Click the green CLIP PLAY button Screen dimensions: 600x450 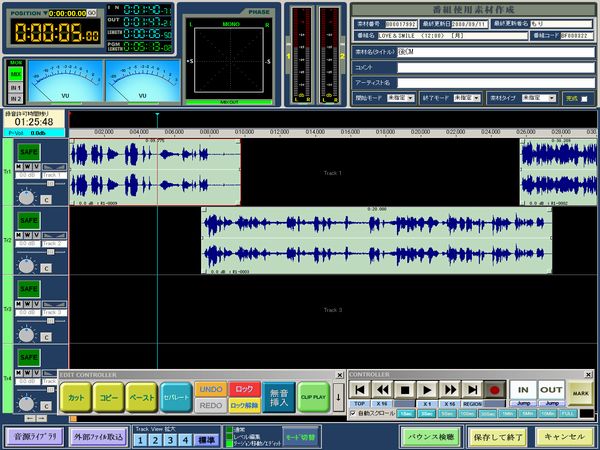point(313,397)
